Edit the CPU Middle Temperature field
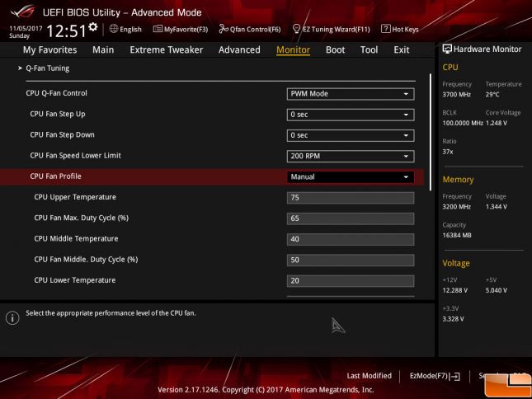Screen dimensions: 532x399 (x=351, y=239)
